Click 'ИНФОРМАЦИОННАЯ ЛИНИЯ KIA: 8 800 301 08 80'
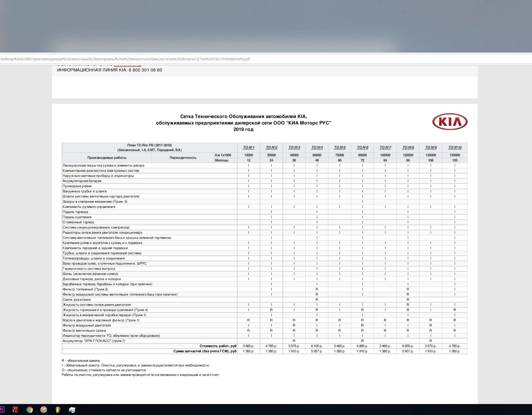The height and width of the screenshot is (415, 532). click(x=110, y=70)
